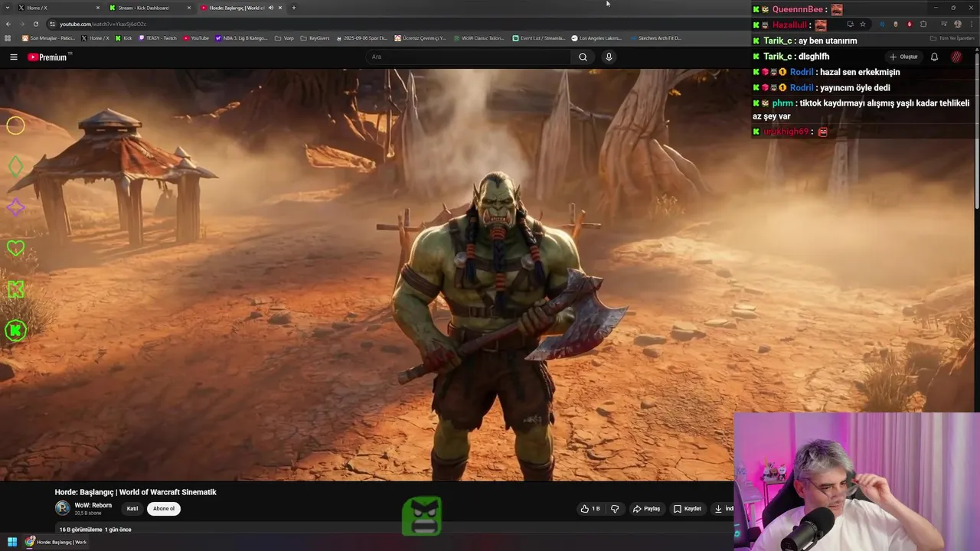This screenshot has width=980, height=551.
Task: Open NBA 3. Lig B Kategori bookmark
Action: [242, 37]
